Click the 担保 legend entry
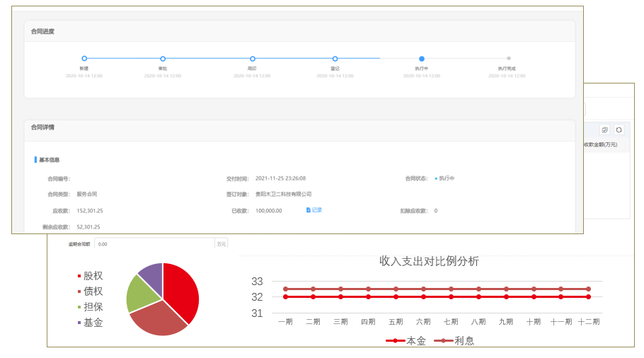Screen dimensions: 644x358 click(90, 306)
